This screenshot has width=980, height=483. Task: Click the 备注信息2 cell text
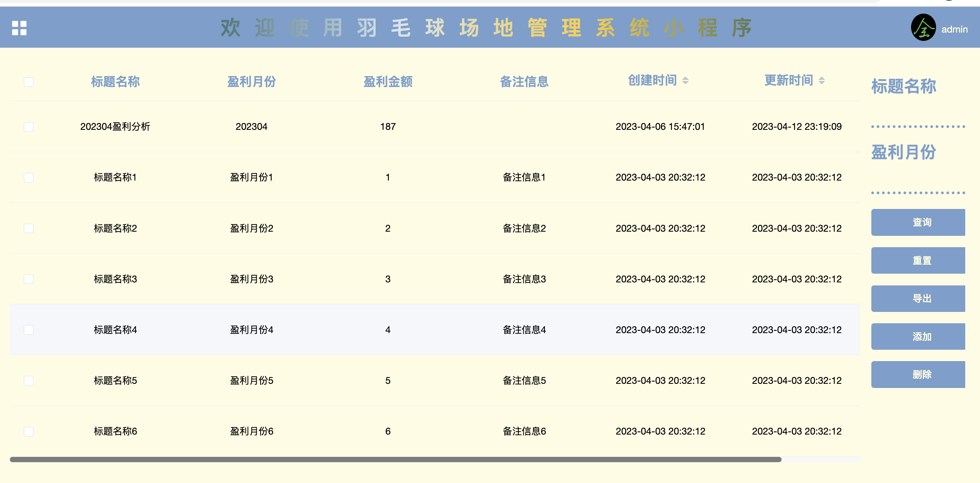tap(524, 228)
